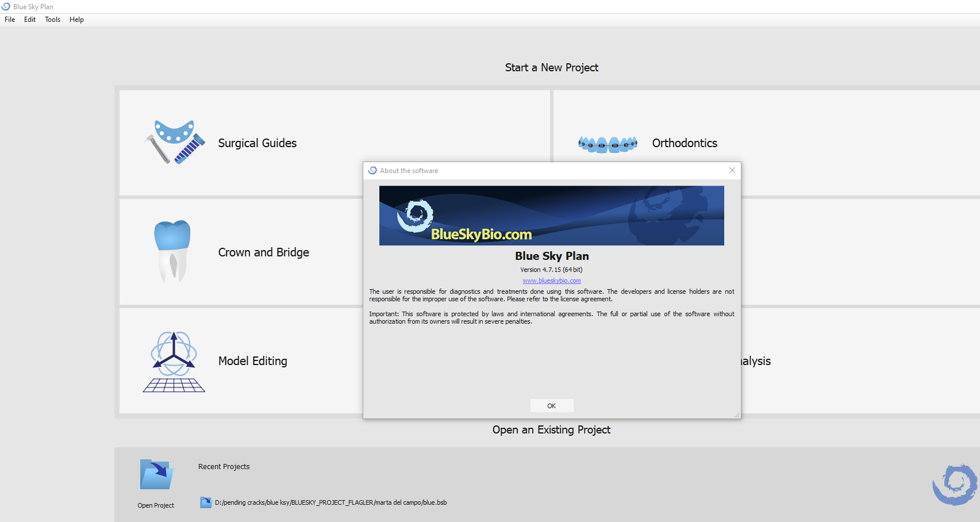Image resolution: width=980 pixels, height=522 pixels.
Task: Open the Edit menu
Action: pyautogui.click(x=30, y=20)
